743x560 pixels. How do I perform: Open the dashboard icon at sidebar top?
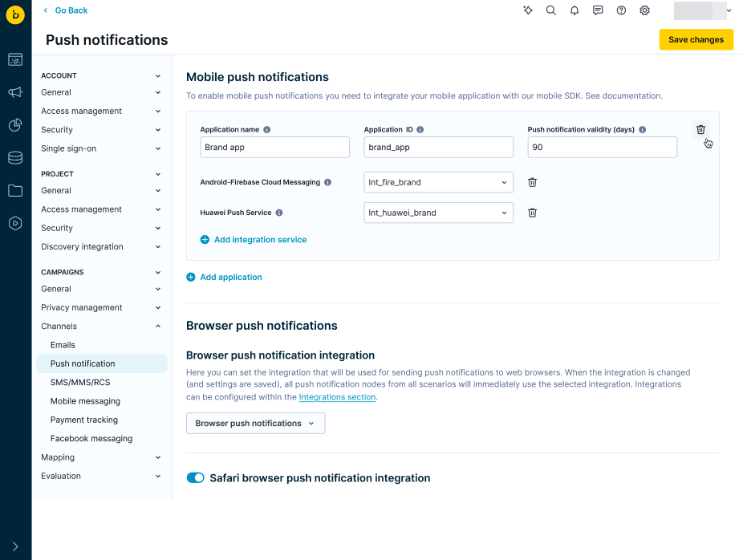pos(14,59)
